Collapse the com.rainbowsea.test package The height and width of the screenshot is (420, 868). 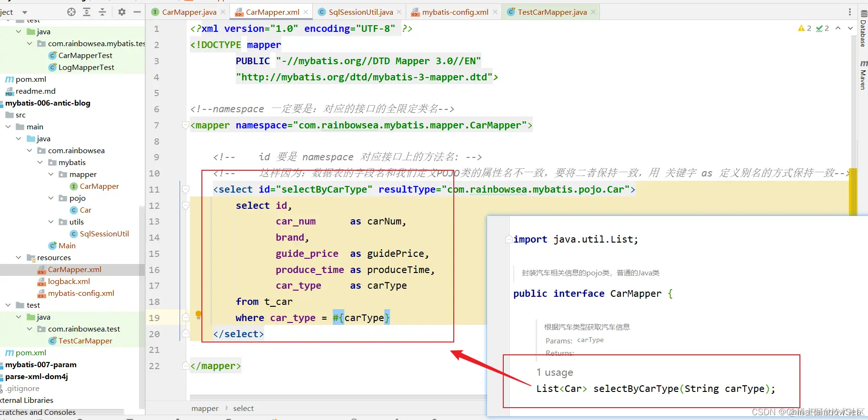[x=30, y=329]
